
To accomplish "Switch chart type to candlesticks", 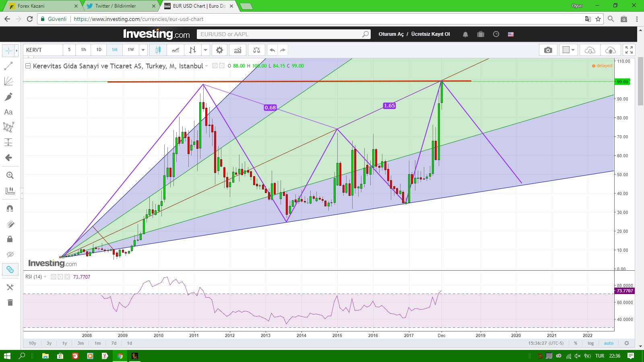I will pos(158,50).
